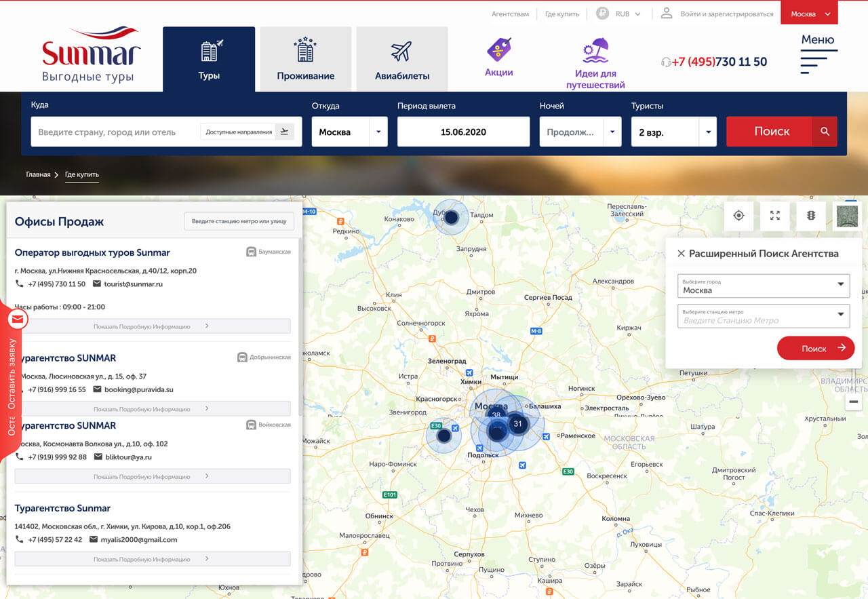Toggle fullscreen map mode
The width and height of the screenshot is (868, 599).
pyautogui.click(x=775, y=216)
